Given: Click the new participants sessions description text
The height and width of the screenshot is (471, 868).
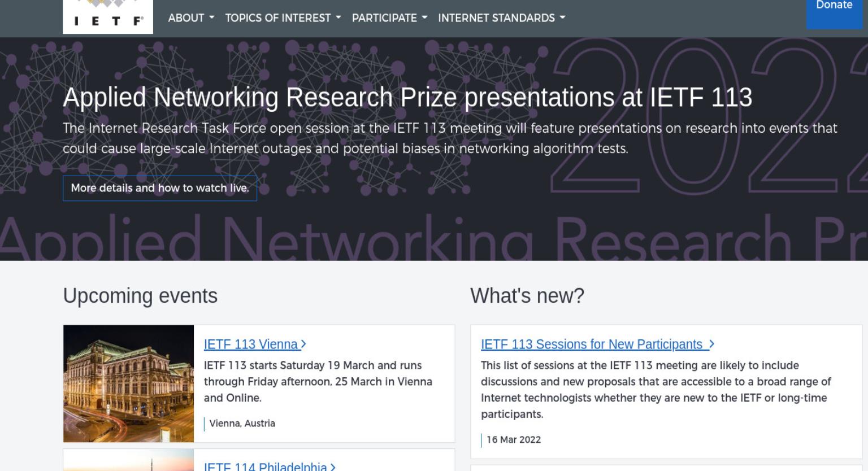Looking at the screenshot, I should point(656,390).
